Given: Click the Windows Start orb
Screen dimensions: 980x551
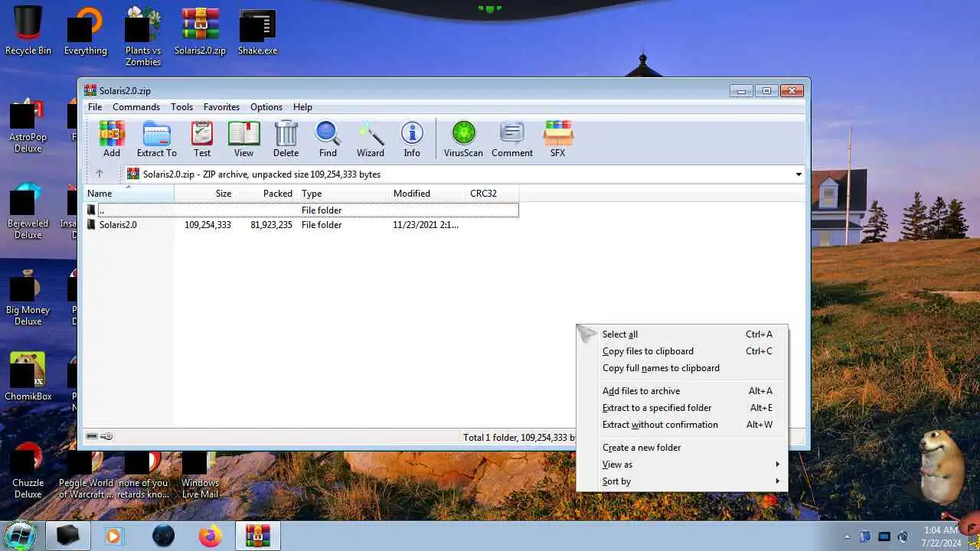Looking at the screenshot, I should 20,535.
